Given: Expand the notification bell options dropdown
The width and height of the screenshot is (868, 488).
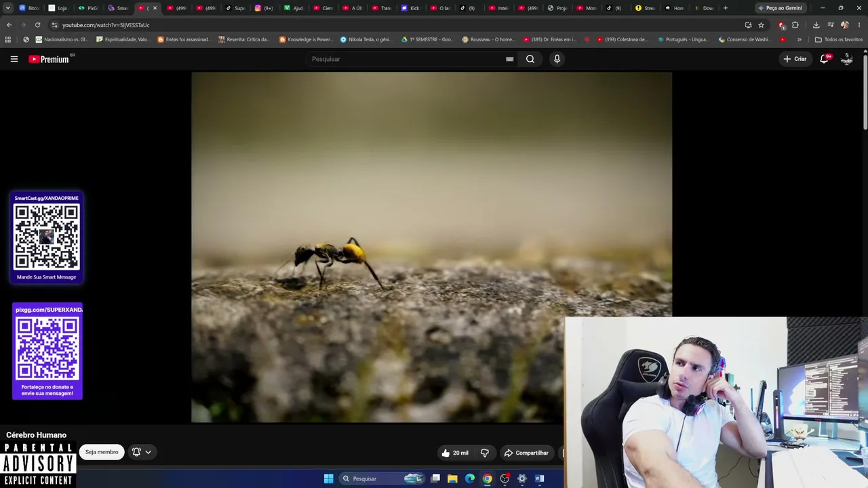Looking at the screenshot, I should (x=148, y=452).
